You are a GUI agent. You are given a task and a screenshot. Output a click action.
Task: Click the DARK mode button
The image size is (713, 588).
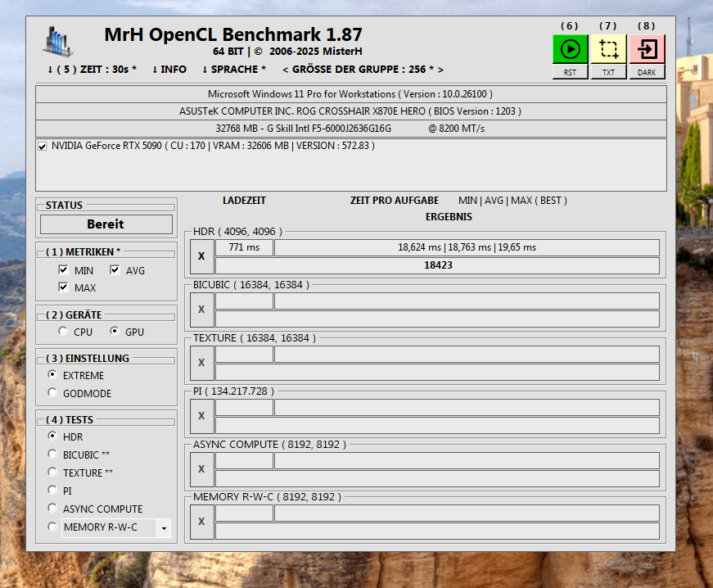point(647,72)
